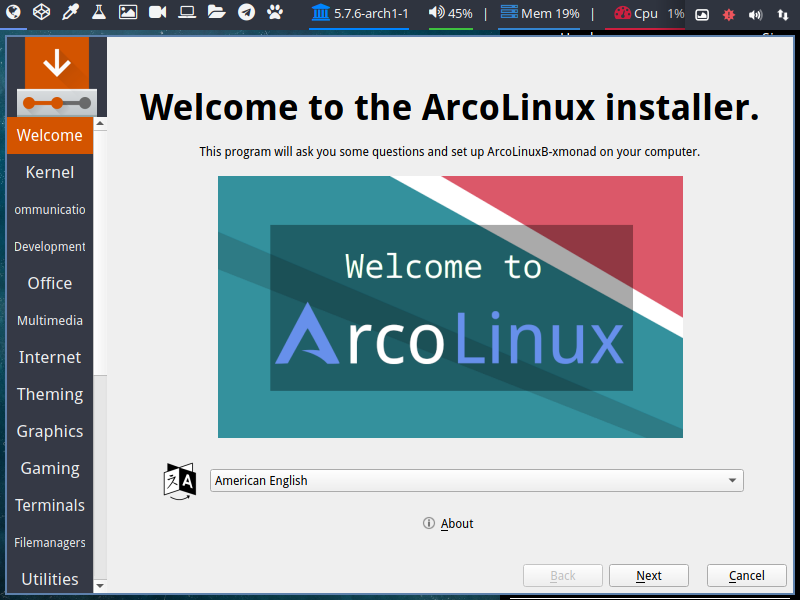Viewport: 800px width, 600px height.
Task: Select the Utilities step in sidebar
Action: [49, 579]
